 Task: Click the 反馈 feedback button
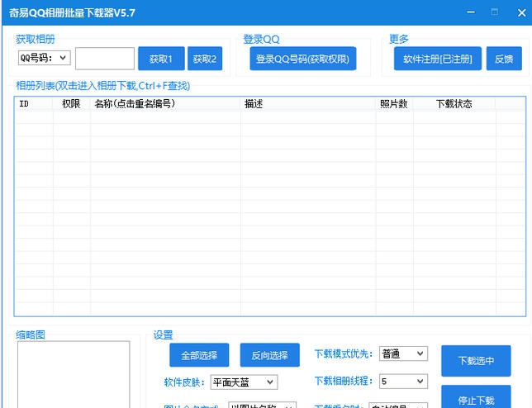503,59
